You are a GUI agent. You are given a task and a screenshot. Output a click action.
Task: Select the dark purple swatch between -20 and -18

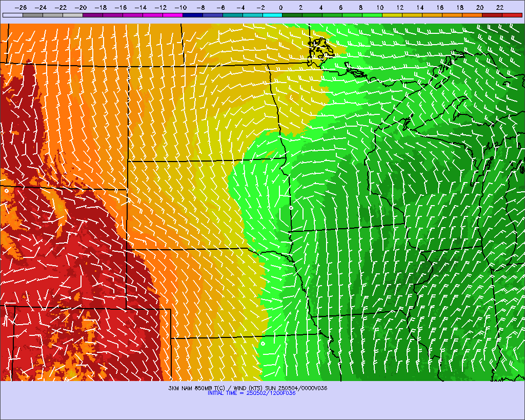(x=93, y=15)
